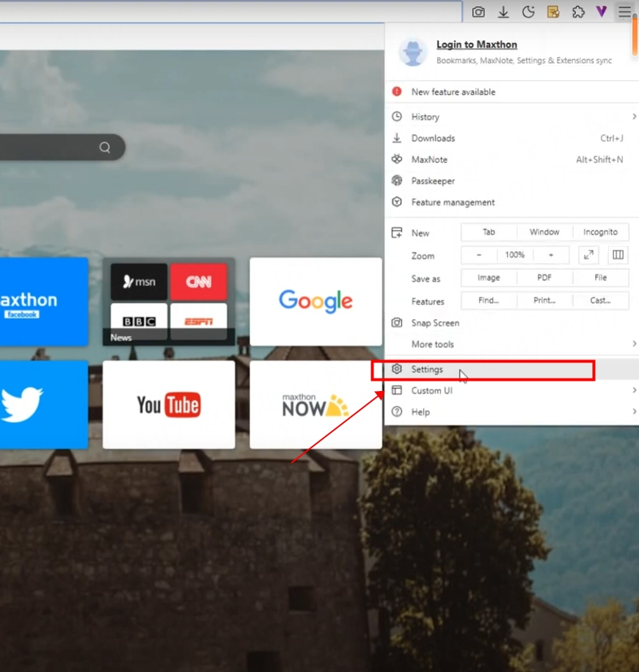Select Passkeeper menu entry
Screen dimensions: 639x672
pos(433,181)
